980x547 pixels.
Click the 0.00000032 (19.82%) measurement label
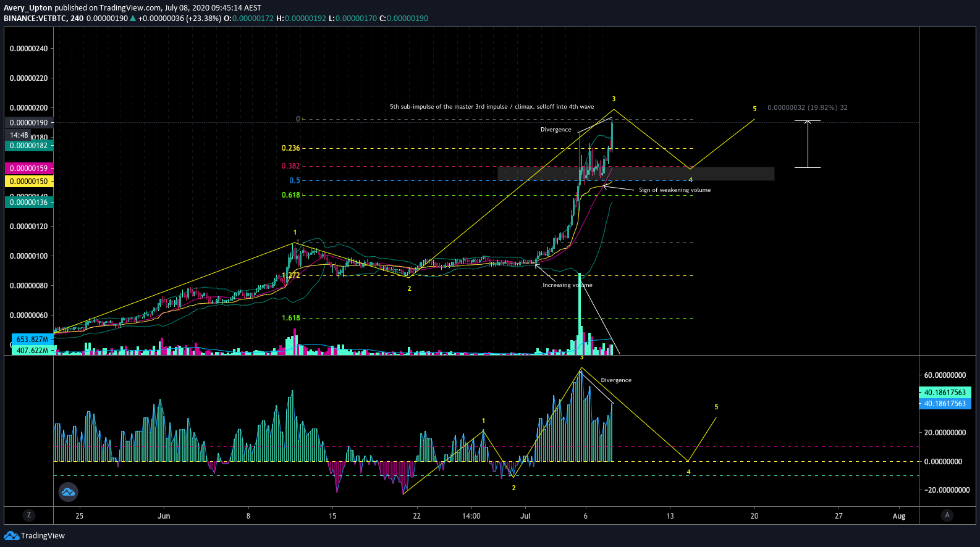click(808, 107)
